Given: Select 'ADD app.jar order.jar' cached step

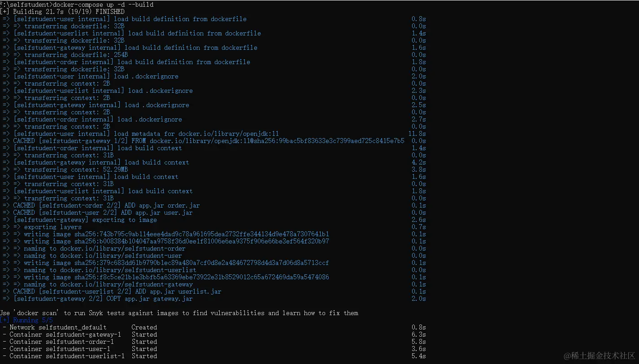Looking at the screenshot, I should [x=101, y=205].
